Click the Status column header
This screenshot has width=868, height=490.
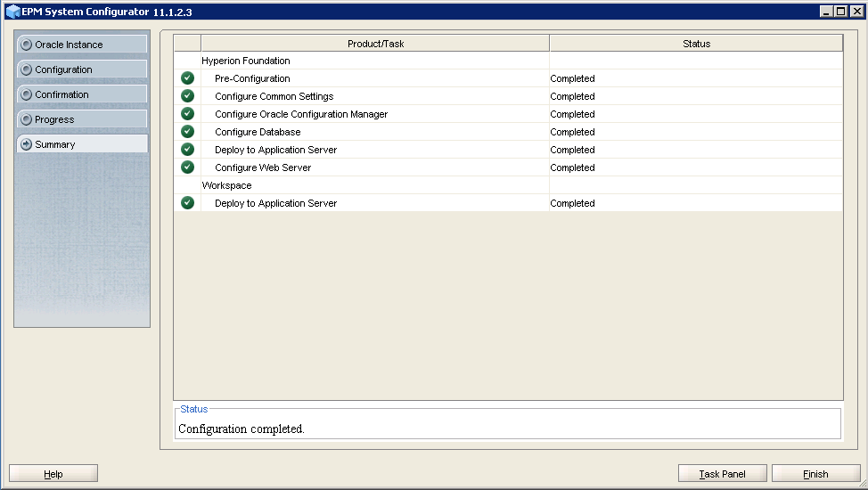[696, 44]
